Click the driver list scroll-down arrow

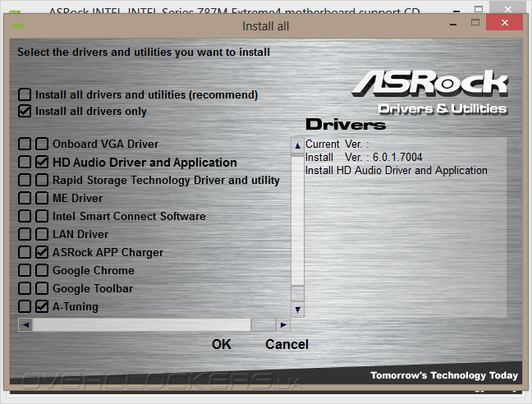pos(297,310)
